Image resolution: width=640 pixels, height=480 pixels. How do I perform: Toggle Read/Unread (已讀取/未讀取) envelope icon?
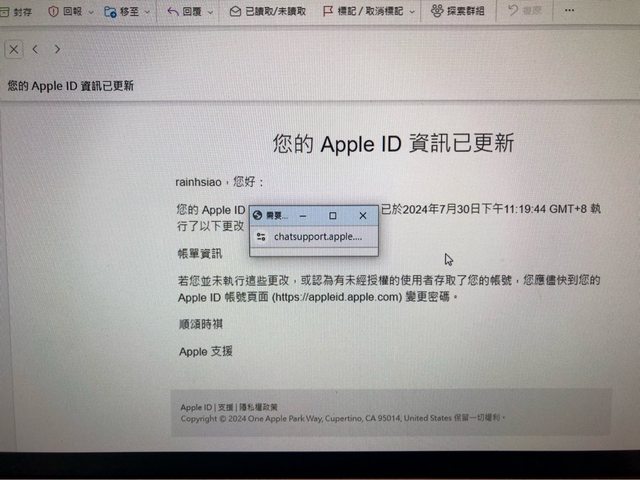click(x=235, y=12)
